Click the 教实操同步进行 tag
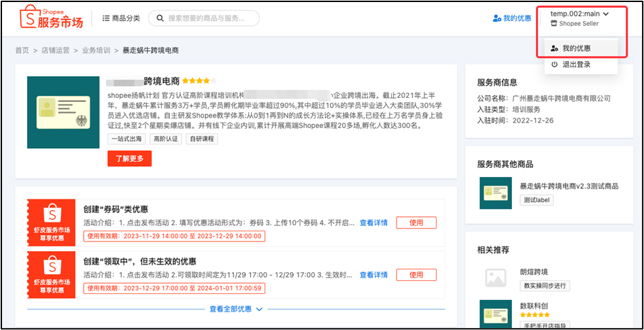This screenshot has height=330, width=644. coord(545,286)
